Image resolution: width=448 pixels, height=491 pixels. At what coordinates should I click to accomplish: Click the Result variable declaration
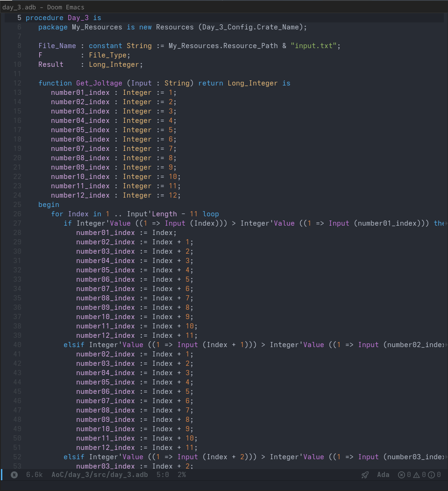click(50, 64)
